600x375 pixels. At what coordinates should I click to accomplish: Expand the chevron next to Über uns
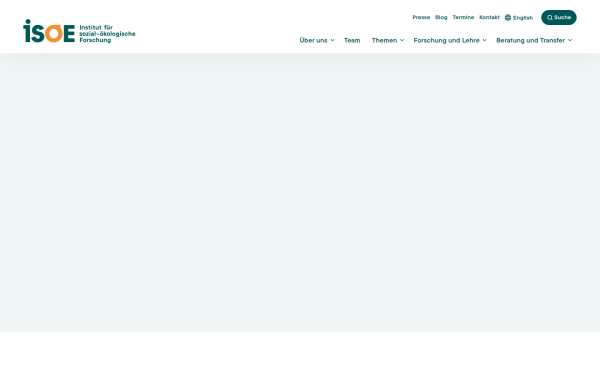[332, 40]
